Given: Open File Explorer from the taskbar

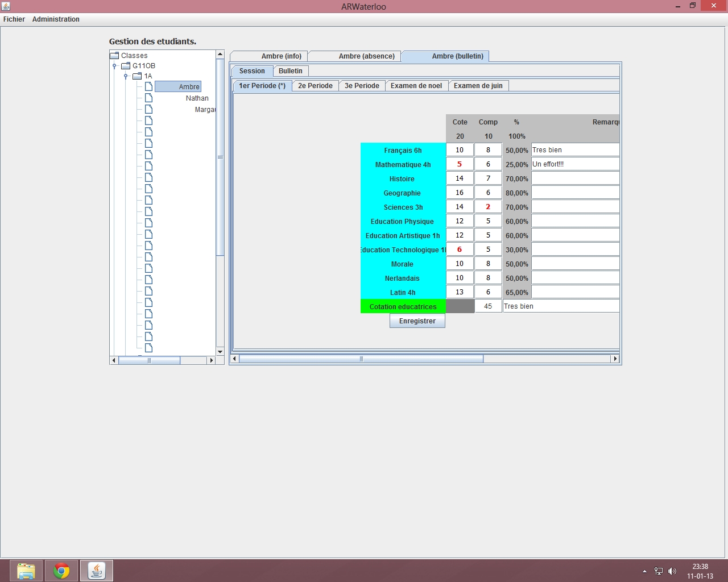Looking at the screenshot, I should [x=26, y=571].
